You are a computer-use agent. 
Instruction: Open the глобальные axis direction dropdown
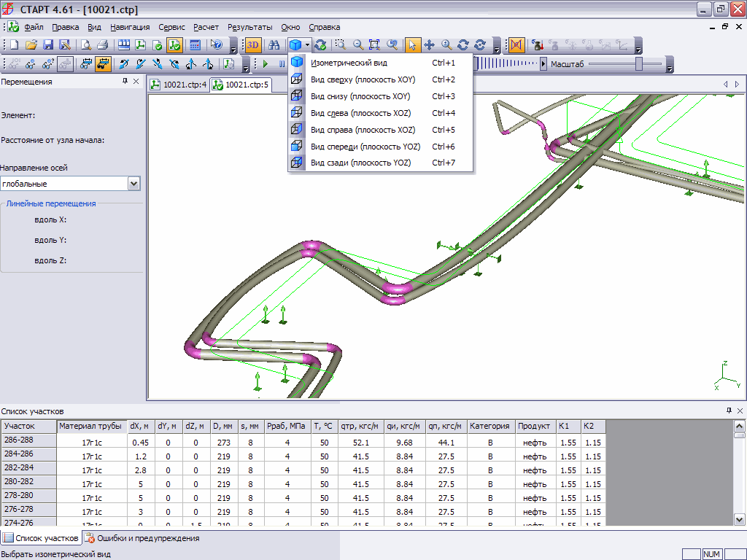coord(133,184)
